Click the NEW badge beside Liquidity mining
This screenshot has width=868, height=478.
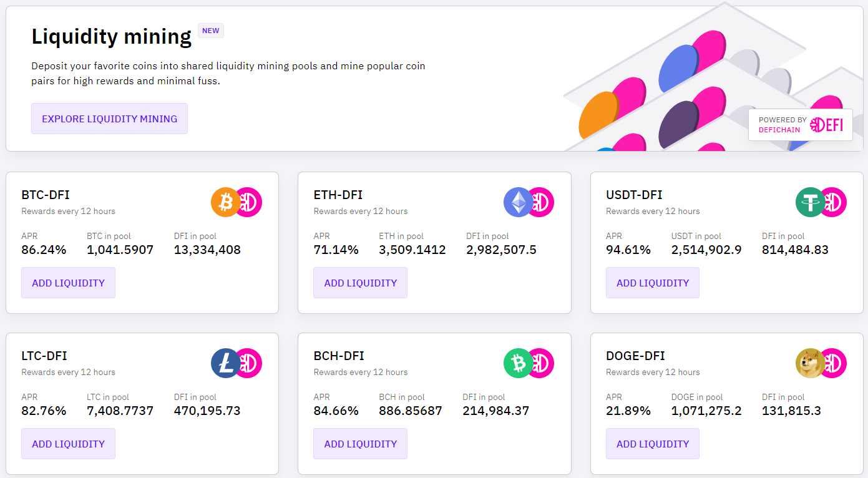coord(211,31)
